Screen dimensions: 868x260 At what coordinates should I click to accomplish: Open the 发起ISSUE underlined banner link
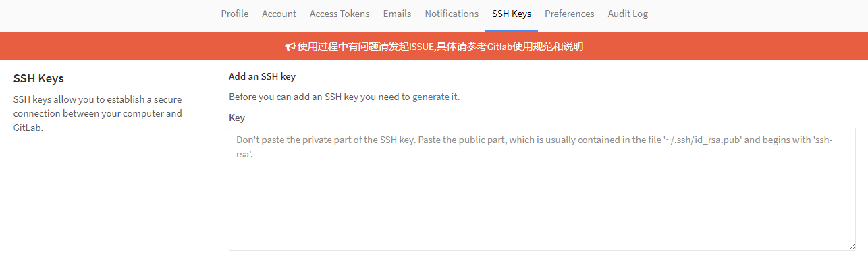click(x=410, y=47)
